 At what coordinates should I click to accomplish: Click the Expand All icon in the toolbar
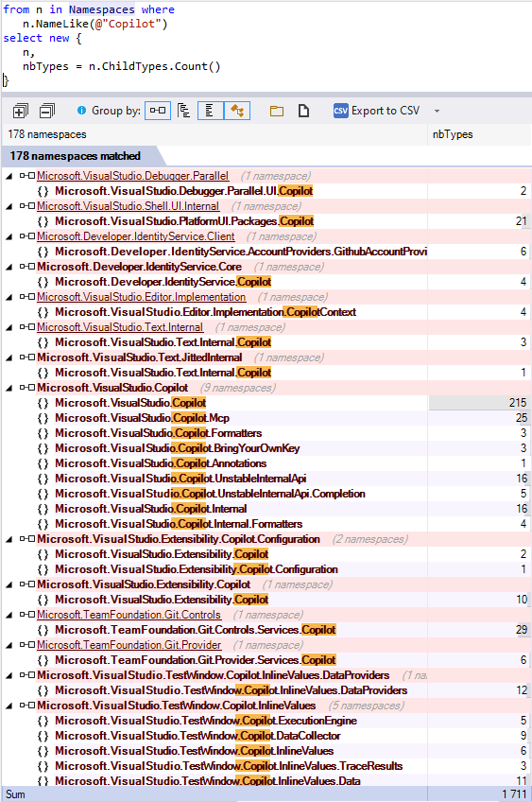pyautogui.click(x=20, y=111)
